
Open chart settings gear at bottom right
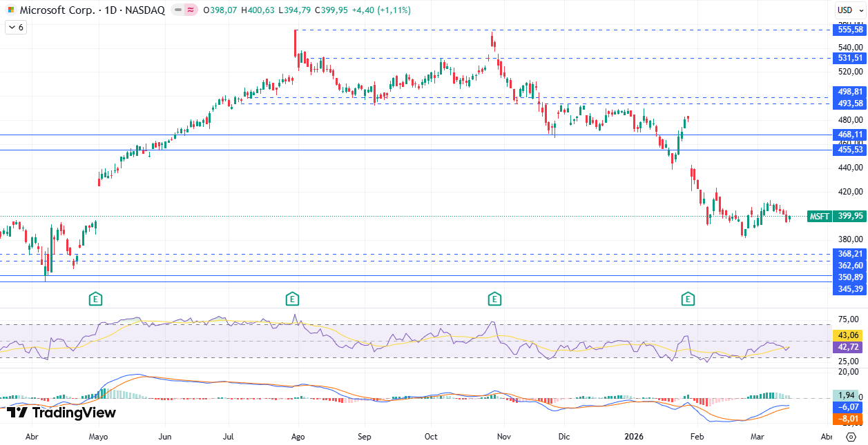coord(850,437)
